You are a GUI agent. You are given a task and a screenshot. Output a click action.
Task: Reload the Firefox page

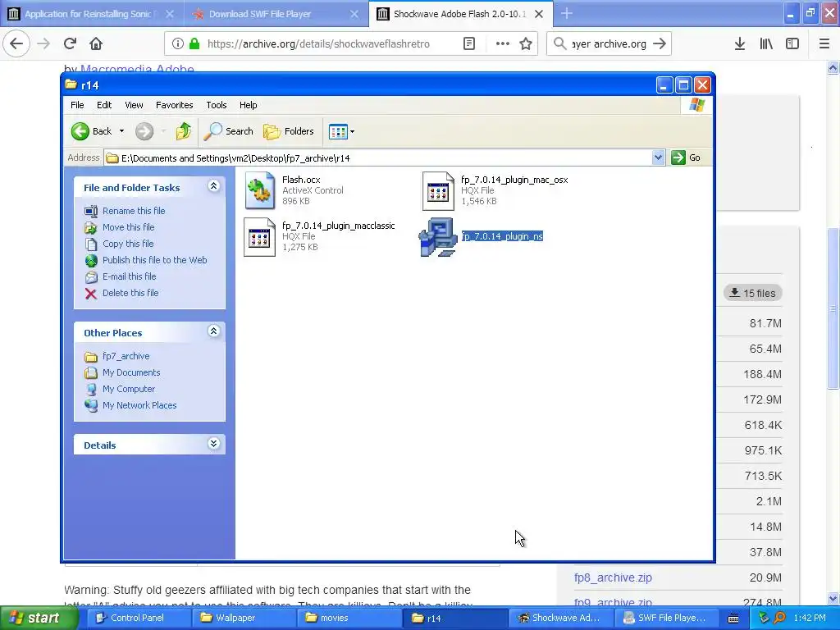[70, 43]
